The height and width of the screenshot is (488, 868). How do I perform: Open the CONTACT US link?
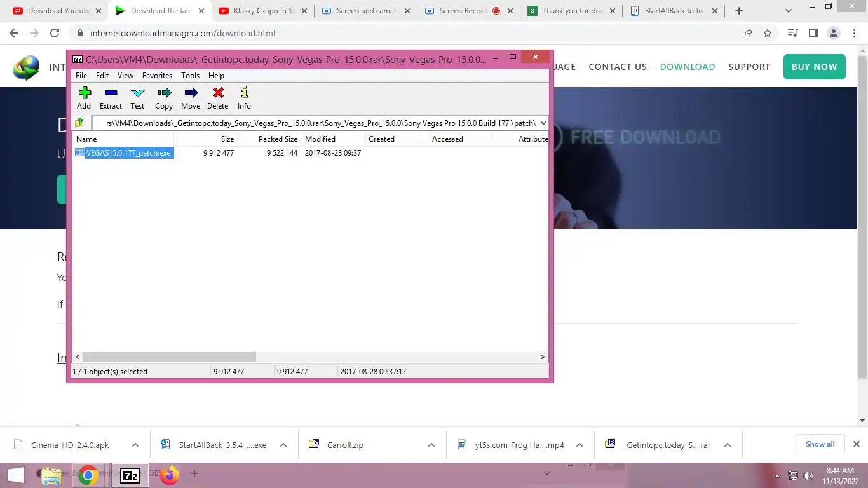pos(618,66)
